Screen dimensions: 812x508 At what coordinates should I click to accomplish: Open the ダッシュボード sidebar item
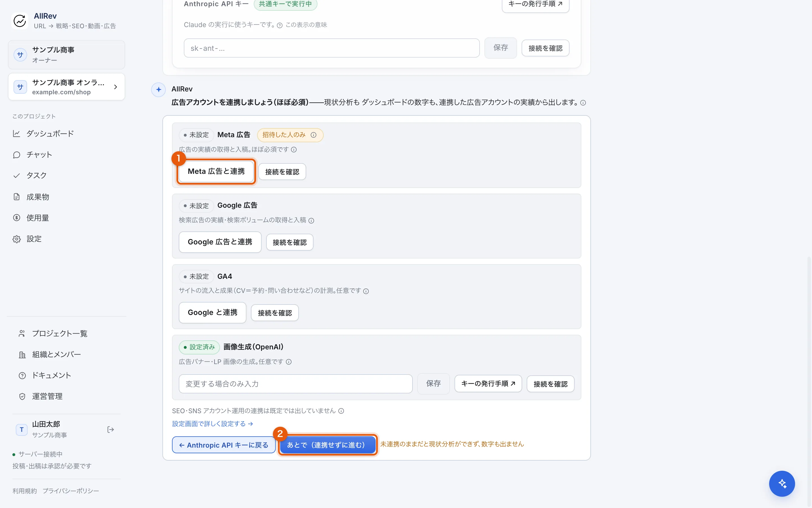[67, 134]
